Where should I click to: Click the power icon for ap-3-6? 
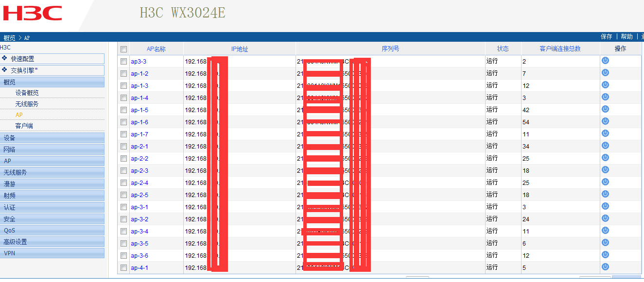point(605,255)
